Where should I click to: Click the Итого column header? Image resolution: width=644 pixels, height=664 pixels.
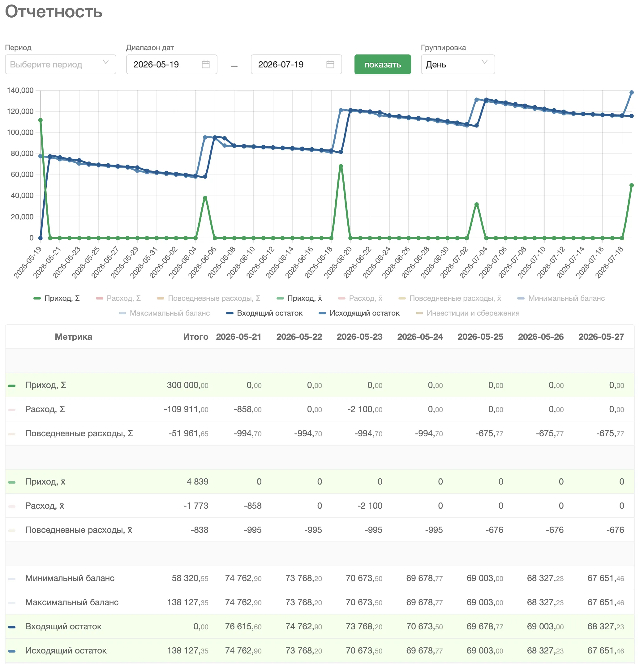[195, 337]
